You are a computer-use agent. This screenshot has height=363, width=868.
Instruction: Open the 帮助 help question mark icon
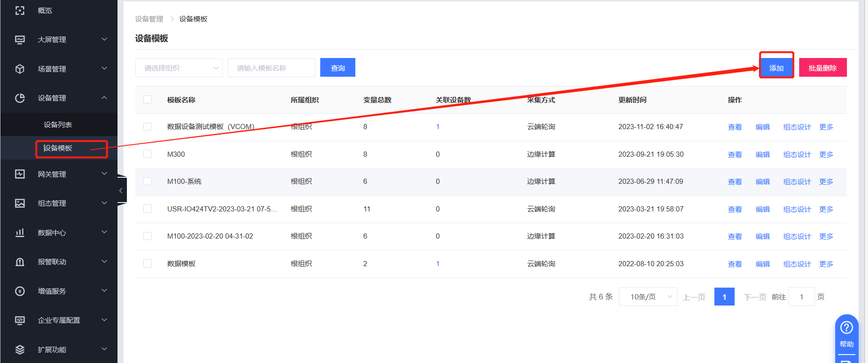click(846, 328)
